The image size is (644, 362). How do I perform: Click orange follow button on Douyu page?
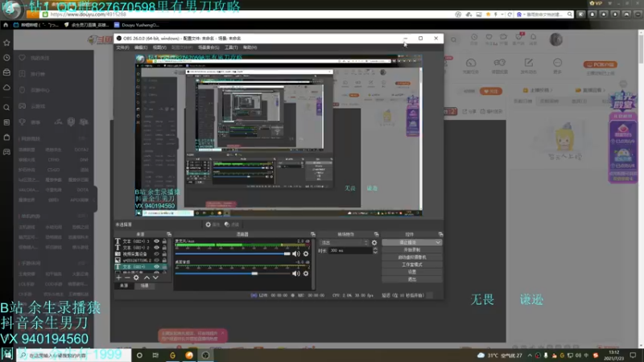[x=491, y=91]
